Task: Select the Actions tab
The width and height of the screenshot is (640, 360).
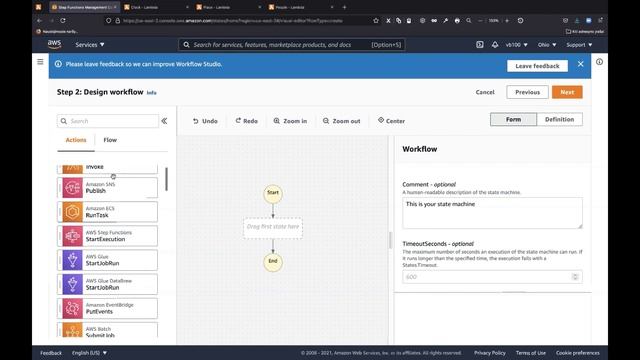Action: pyautogui.click(x=76, y=140)
